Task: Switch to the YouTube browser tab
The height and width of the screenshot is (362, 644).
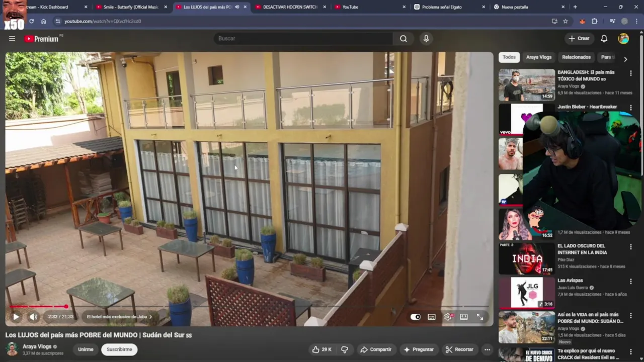Action: coord(370,7)
